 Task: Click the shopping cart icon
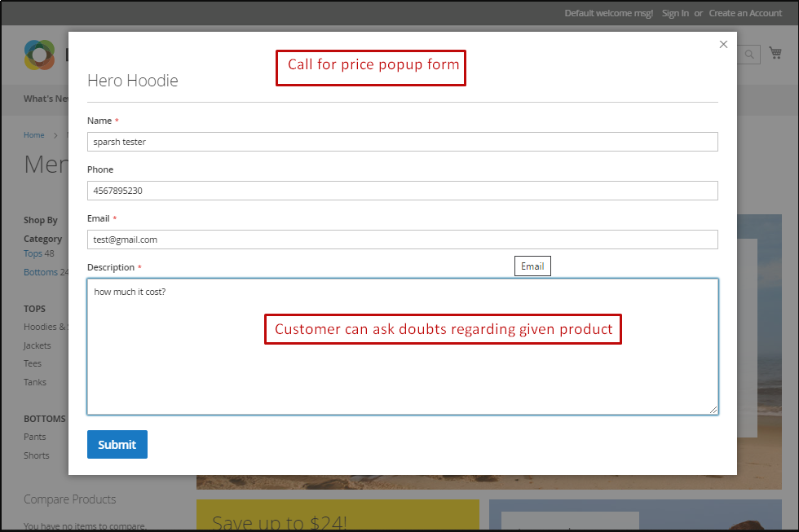(x=775, y=54)
